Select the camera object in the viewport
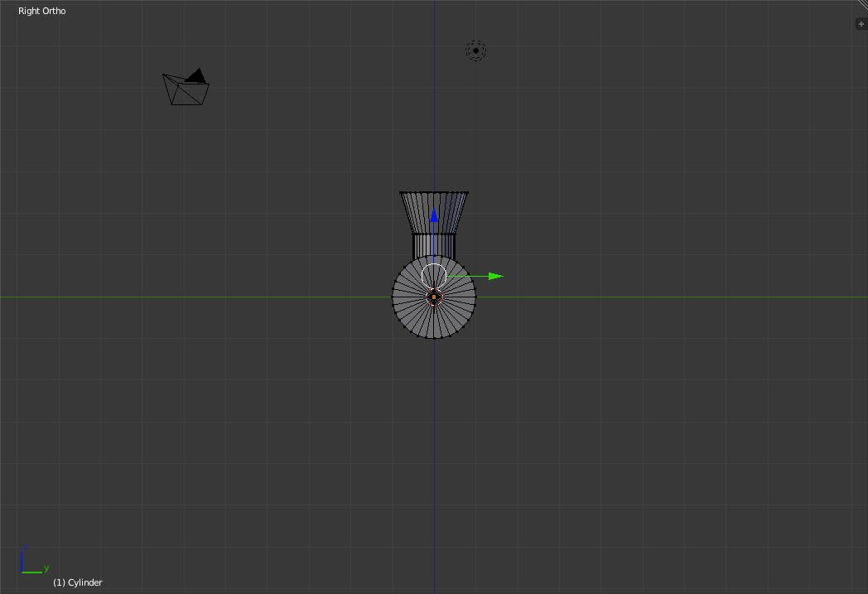Screen dimensions: 868x594 [x=186, y=86]
